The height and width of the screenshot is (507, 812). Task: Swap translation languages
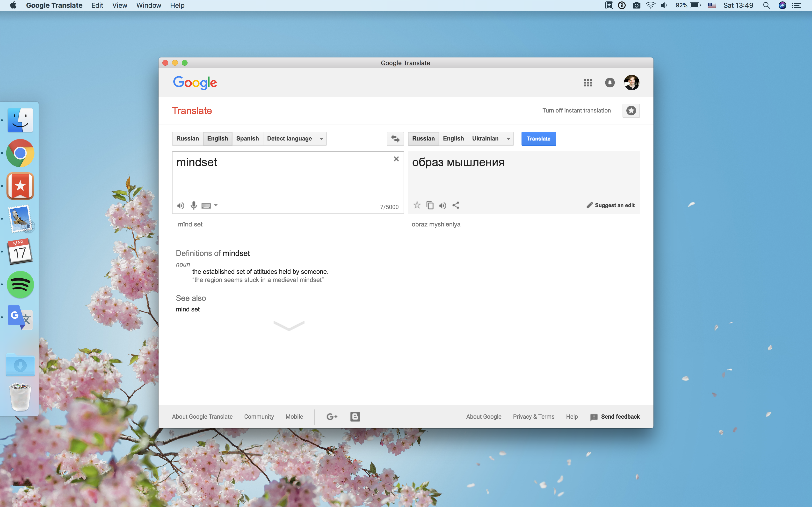(395, 139)
